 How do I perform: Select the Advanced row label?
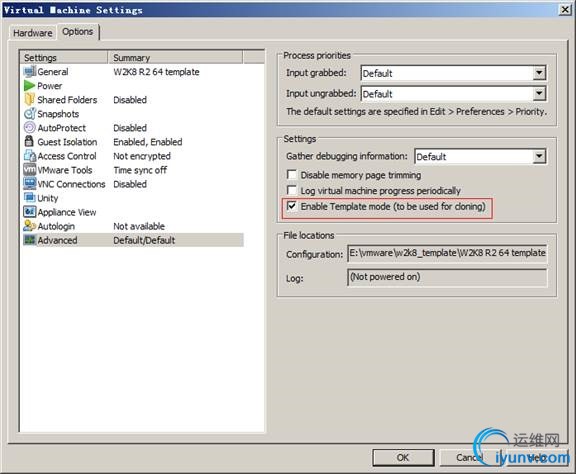point(57,240)
